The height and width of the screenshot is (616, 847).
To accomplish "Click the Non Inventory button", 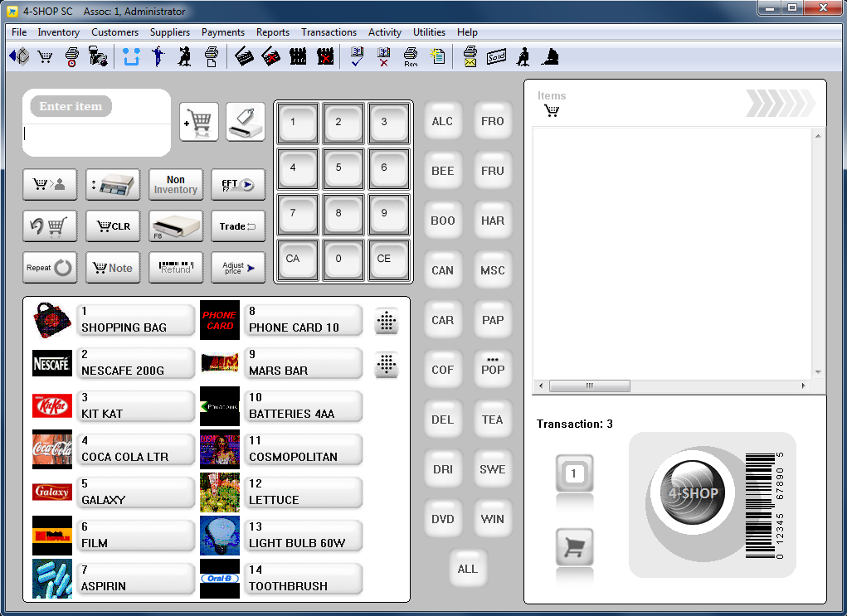I will (176, 185).
